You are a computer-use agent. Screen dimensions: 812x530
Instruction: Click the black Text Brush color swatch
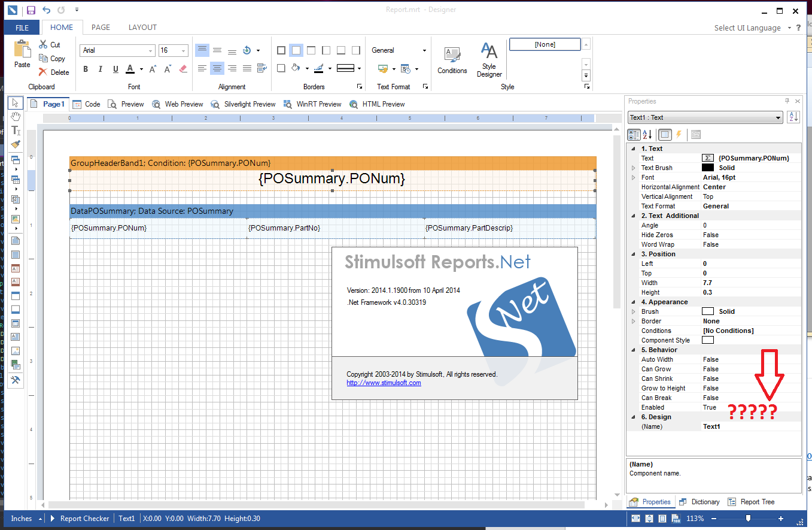pos(707,168)
